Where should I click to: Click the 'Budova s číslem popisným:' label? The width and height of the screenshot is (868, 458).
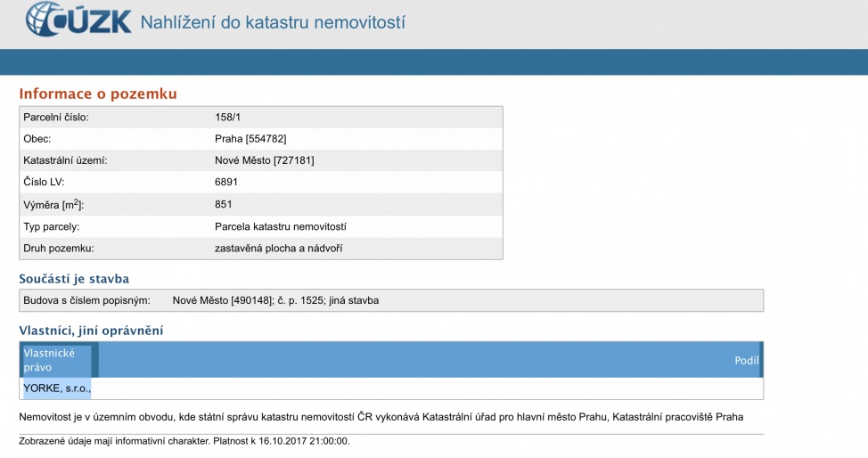click(86, 300)
